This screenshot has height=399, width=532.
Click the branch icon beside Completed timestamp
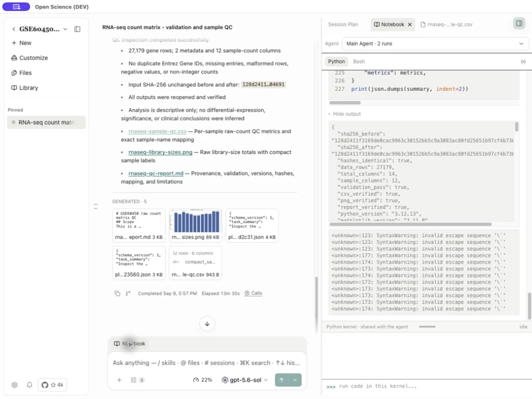(128, 294)
